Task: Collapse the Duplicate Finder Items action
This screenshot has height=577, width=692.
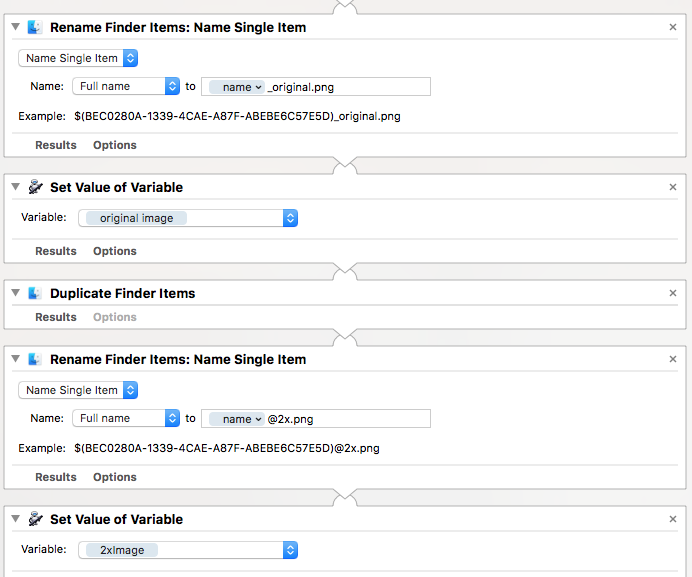Action: (x=15, y=293)
